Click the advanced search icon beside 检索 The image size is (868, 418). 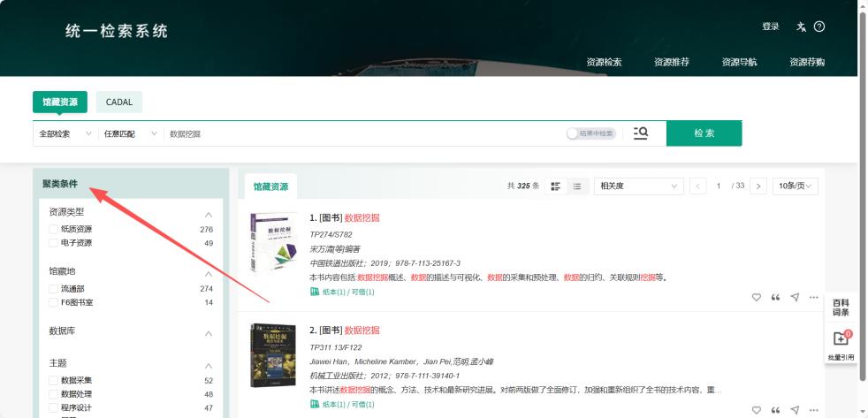[641, 133]
